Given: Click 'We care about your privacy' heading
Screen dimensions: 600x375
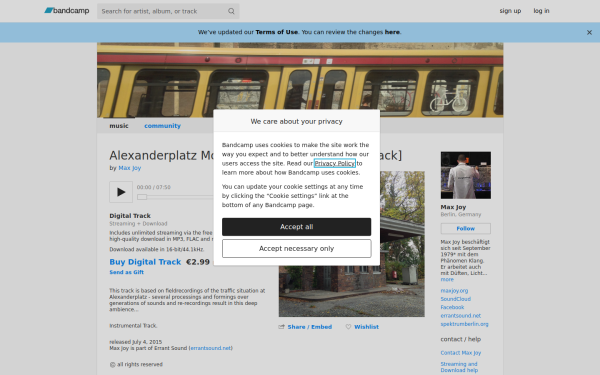Looking at the screenshot, I should [x=296, y=121].
